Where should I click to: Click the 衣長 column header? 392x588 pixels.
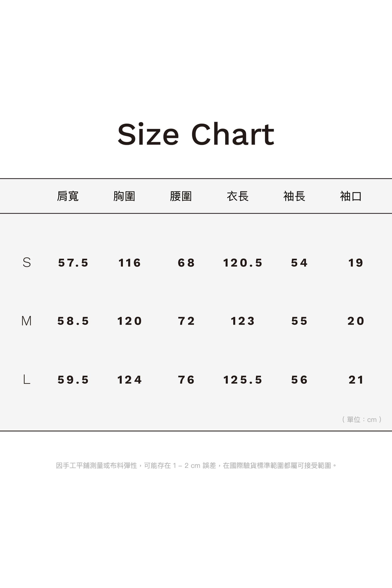tap(238, 196)
